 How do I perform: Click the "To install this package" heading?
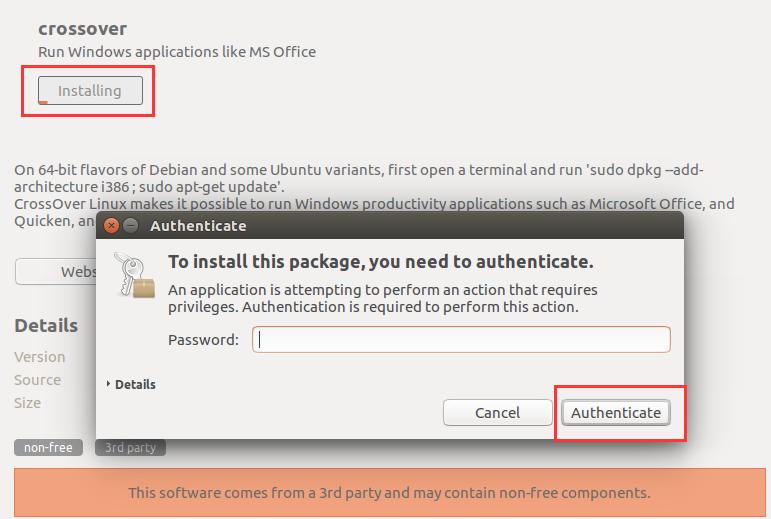pos(380,262)
